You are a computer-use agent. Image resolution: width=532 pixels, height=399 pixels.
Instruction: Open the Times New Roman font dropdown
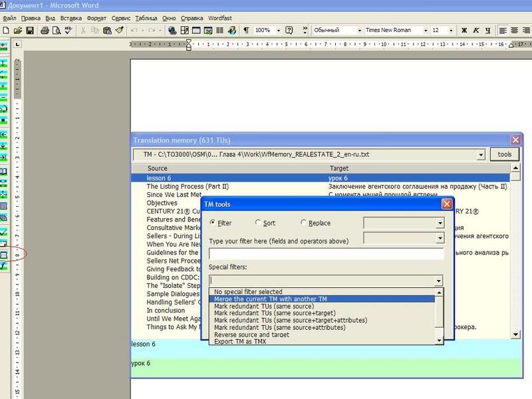426,31
